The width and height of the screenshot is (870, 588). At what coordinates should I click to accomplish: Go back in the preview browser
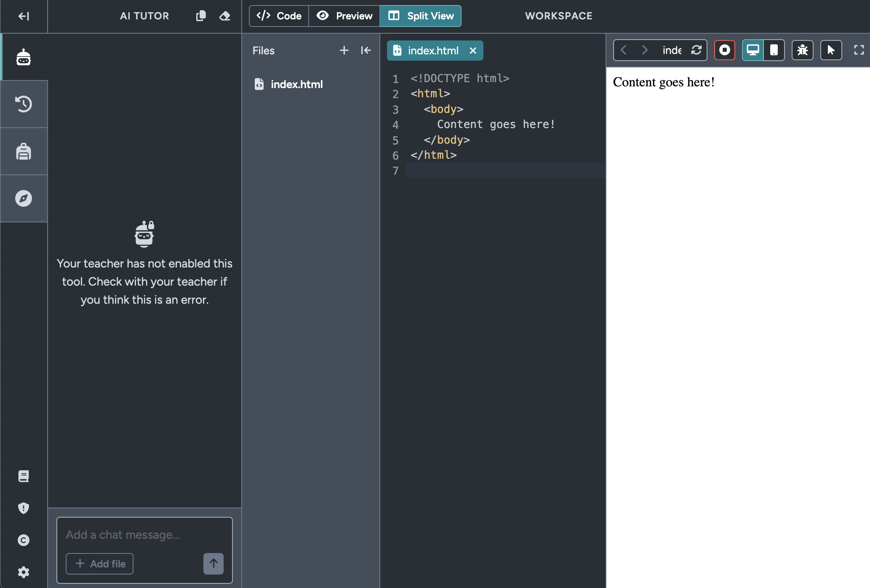point(624,50)
